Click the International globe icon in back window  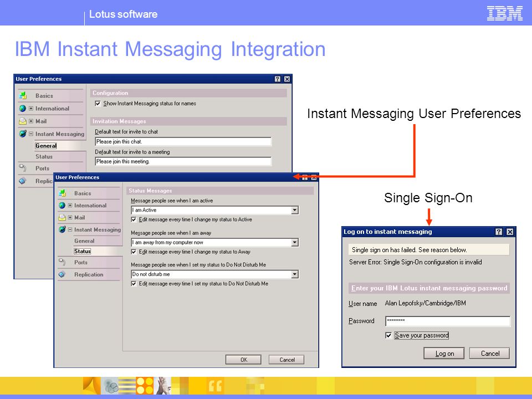tap(23, 109)
